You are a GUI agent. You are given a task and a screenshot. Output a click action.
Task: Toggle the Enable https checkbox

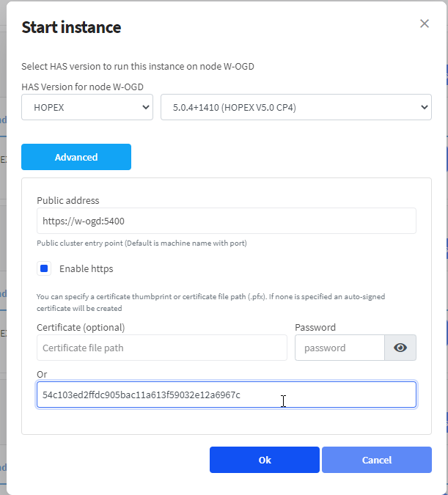pos(44,268)
